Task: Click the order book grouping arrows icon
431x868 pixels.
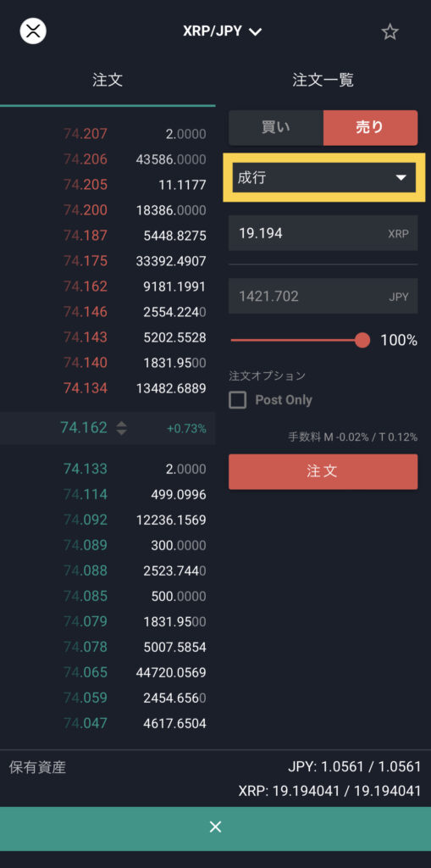Action: [121, 428]
